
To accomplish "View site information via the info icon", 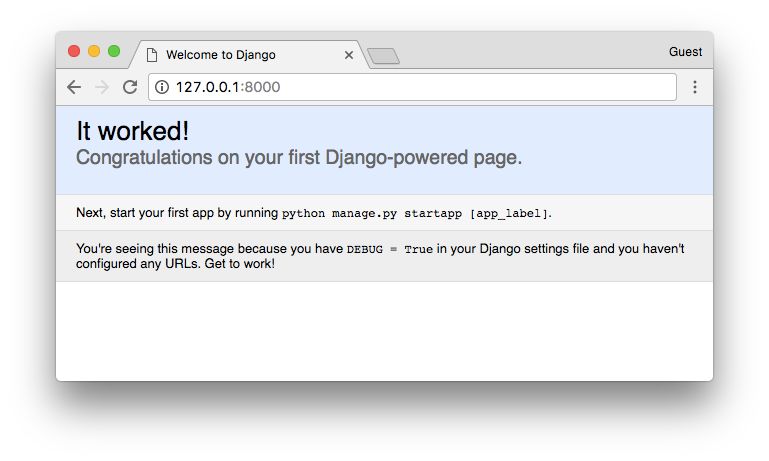I will pyautogui.click(x=162, y=87).
